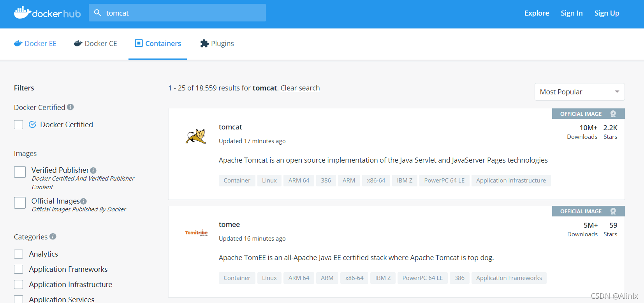
Task: Click the Plugins puzzle piece icon
Action: tap(204, 43)
